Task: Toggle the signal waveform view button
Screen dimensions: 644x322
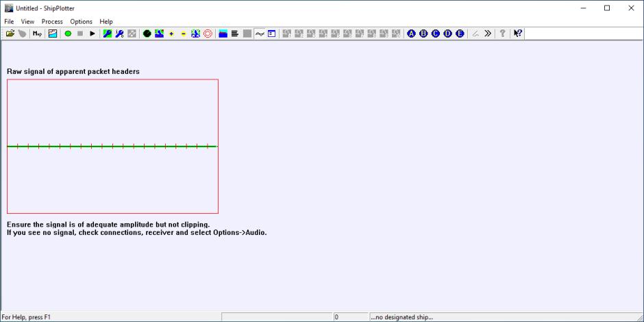Action: click(x=260, y=34)
